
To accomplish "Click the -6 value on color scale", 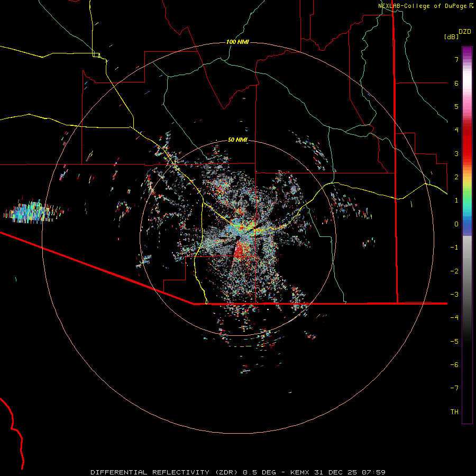I will point(454,364).
